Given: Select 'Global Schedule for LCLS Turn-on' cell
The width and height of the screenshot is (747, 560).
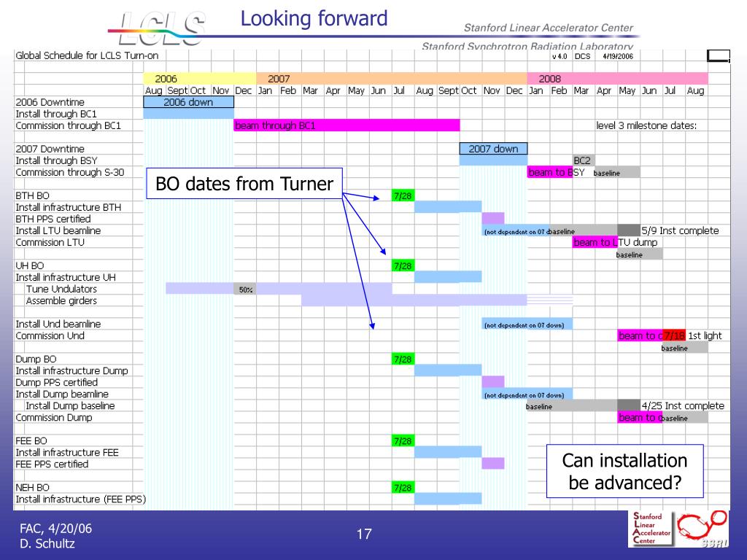Looking at the screenshot, I should tap(87, 55).
